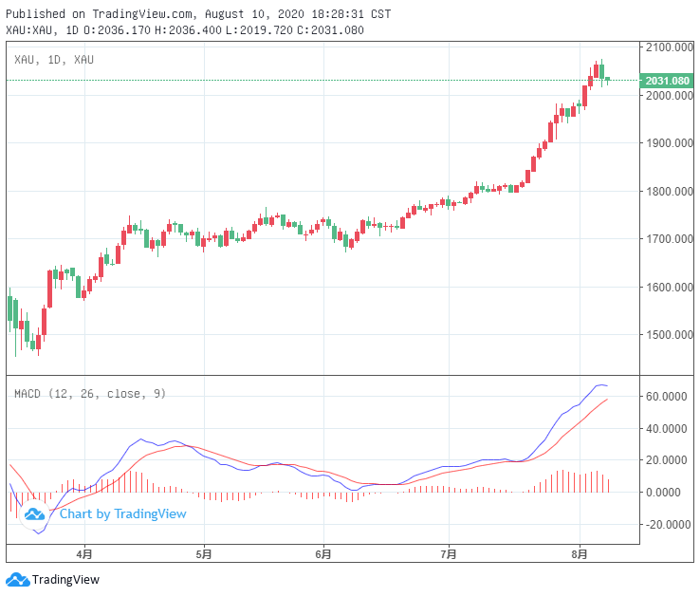Viewport: 700px width, 597px height.
Task: Click the XAU:XAU OHLC header text line
Action: click(185, 30)
